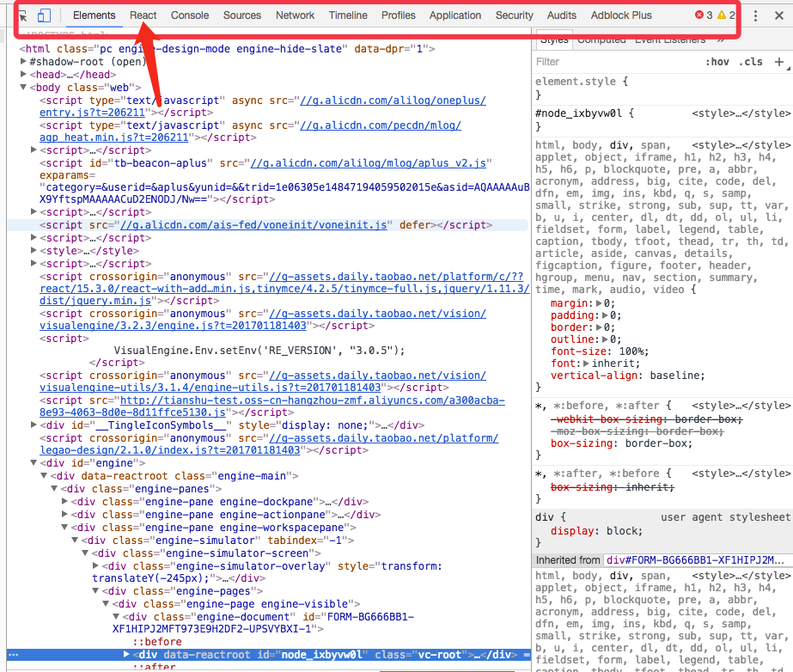Open the Adblock Plus tab
Image resolution: width=793 pixels, height=672 pixels.
point(621,15)
